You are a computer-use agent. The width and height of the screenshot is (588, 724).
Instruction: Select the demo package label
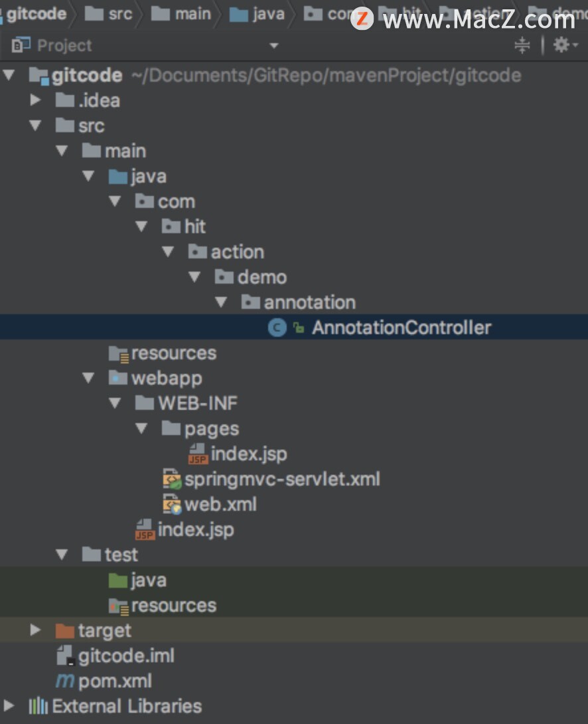(262, 277)
